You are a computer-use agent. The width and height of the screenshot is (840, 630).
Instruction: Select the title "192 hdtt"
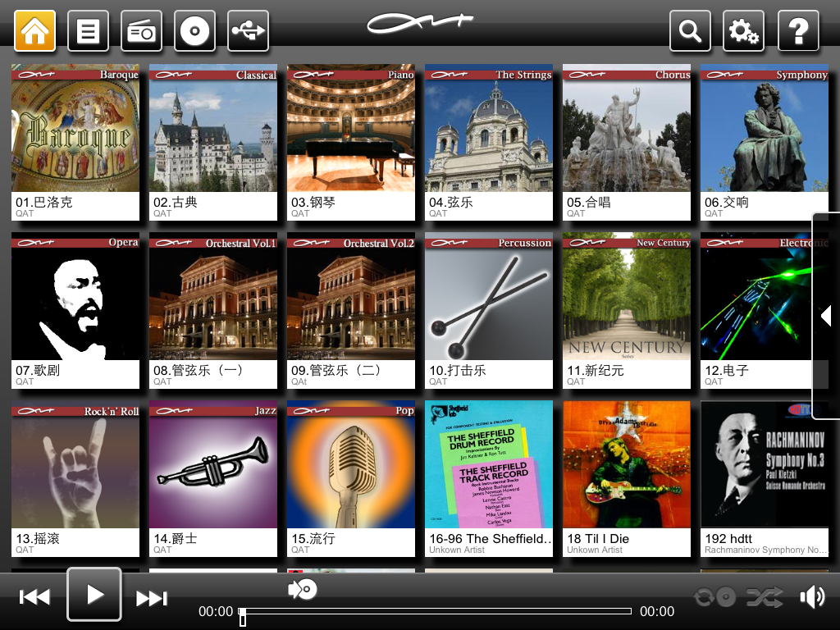tap(728, 538)
